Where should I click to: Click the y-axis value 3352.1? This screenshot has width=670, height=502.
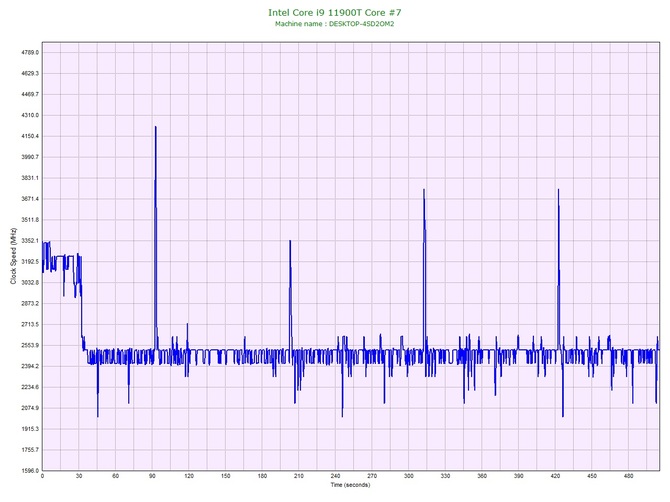(30, 241)
